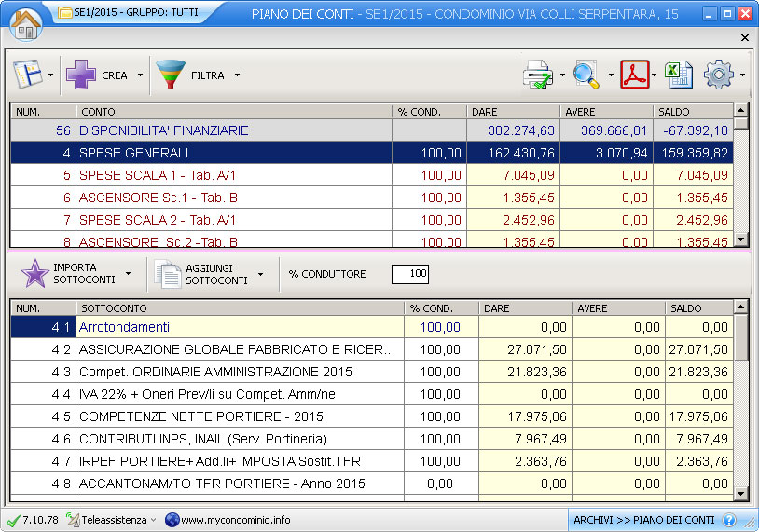Open the AGGIUNGI SOTTOCONTI dropdown arrow
759x532 pixels.
[260, 275]
